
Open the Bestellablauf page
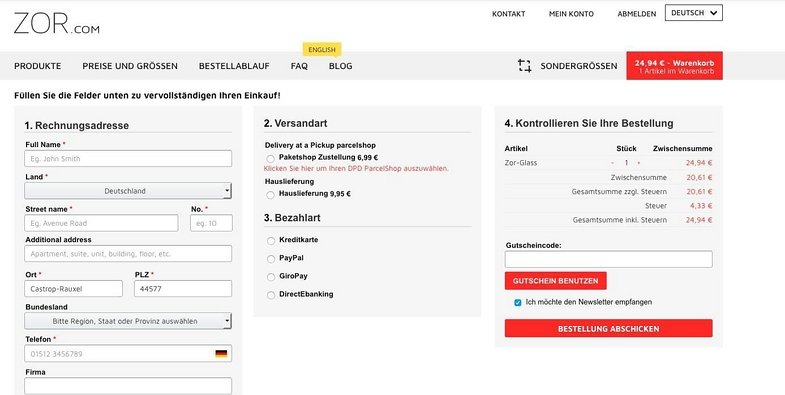click(x=234, y=66)
